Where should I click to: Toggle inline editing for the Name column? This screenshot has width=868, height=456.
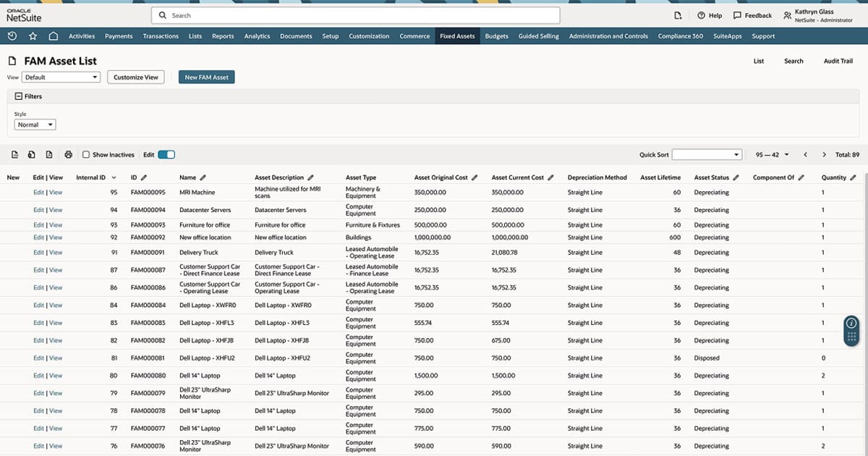click(x=203, y=177)
